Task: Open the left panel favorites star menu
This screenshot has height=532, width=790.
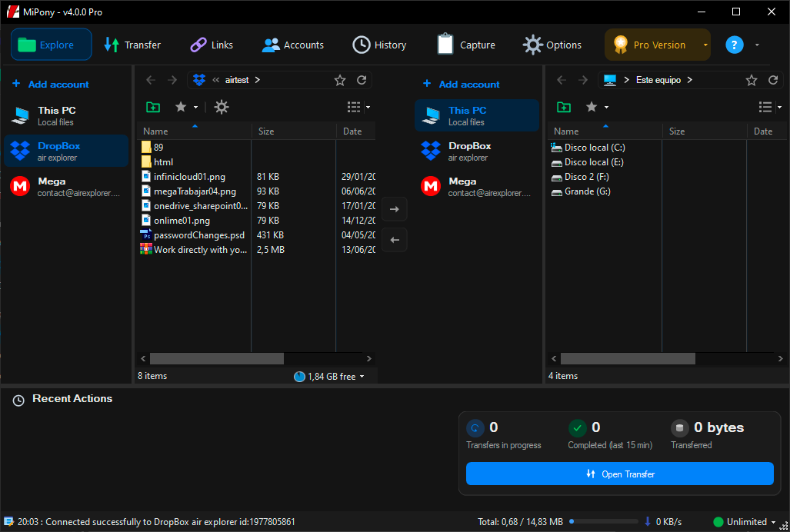Action: point(186,107)
